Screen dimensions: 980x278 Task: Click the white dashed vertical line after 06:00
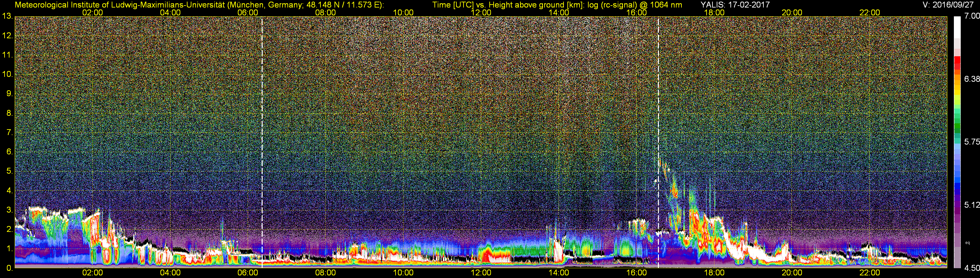262,142
